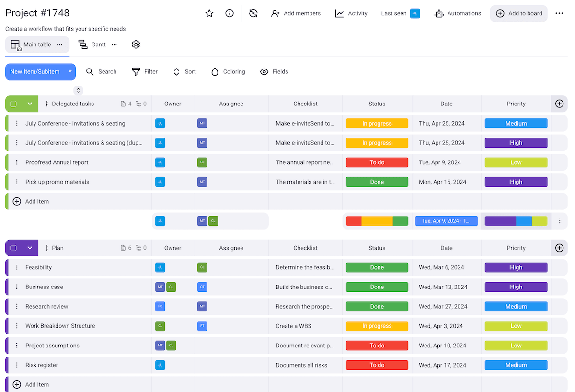Collapse the Plan group
Image resolution: width=575 pixels, height=392 pixels.
point(30,248)
